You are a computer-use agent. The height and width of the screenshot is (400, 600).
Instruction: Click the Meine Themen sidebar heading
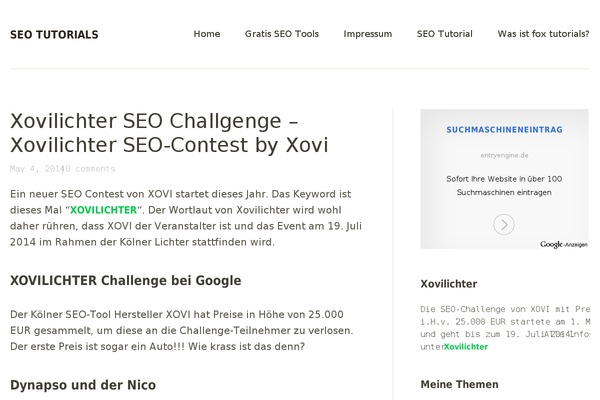[x=459, y=384]
